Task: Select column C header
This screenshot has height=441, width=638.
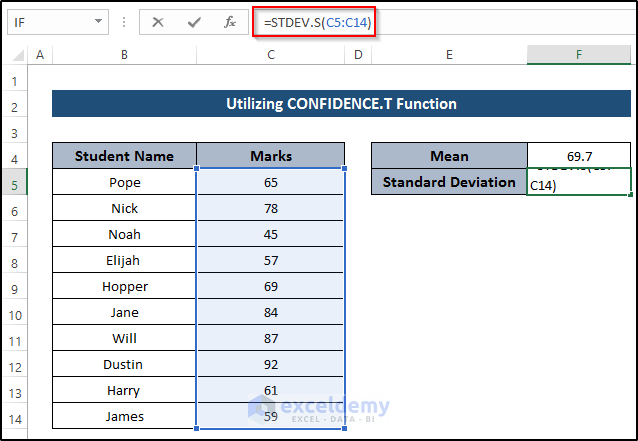Action: (x=271, y=55)
